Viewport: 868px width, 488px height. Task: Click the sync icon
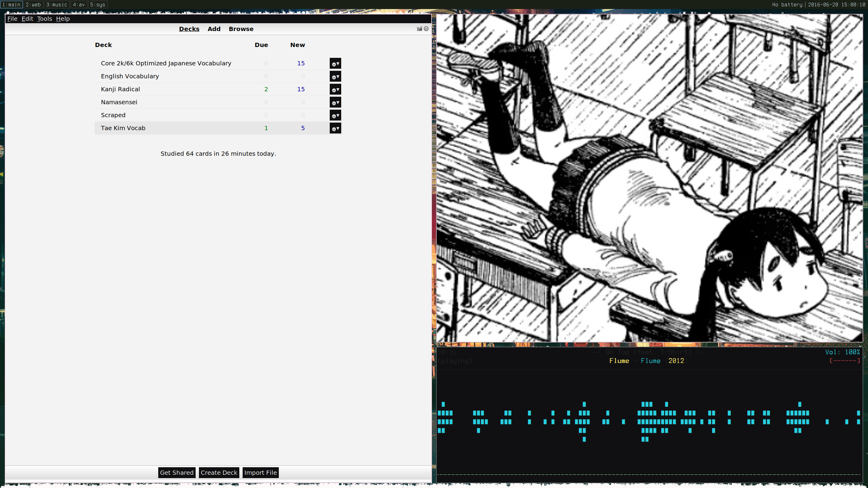click(426, 29)
